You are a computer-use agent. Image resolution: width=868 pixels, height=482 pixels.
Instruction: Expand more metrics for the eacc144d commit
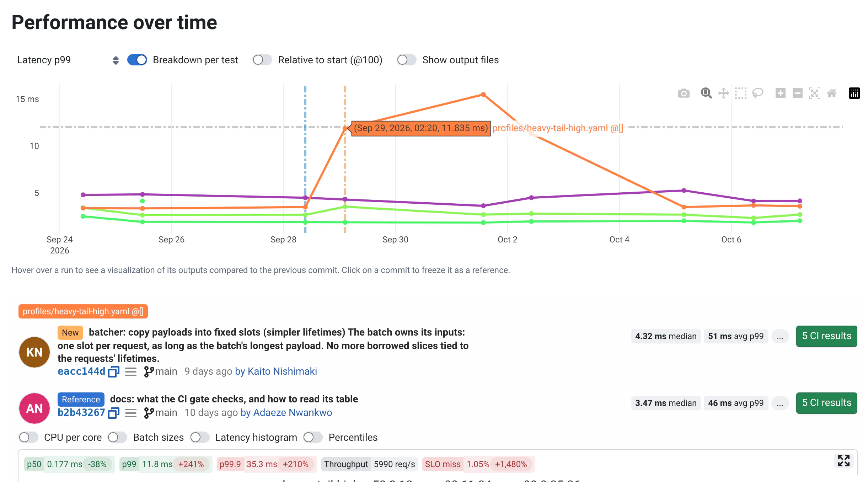coord(780,336)
